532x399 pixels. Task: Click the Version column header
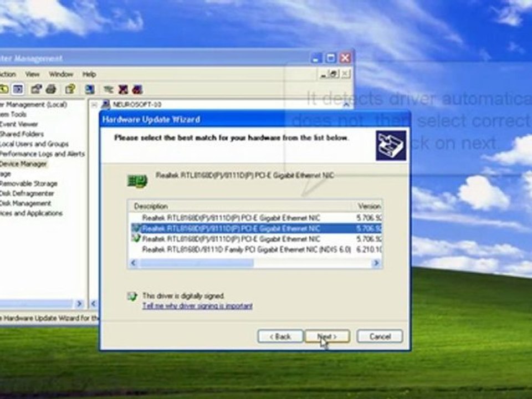[x=368, y=206]
